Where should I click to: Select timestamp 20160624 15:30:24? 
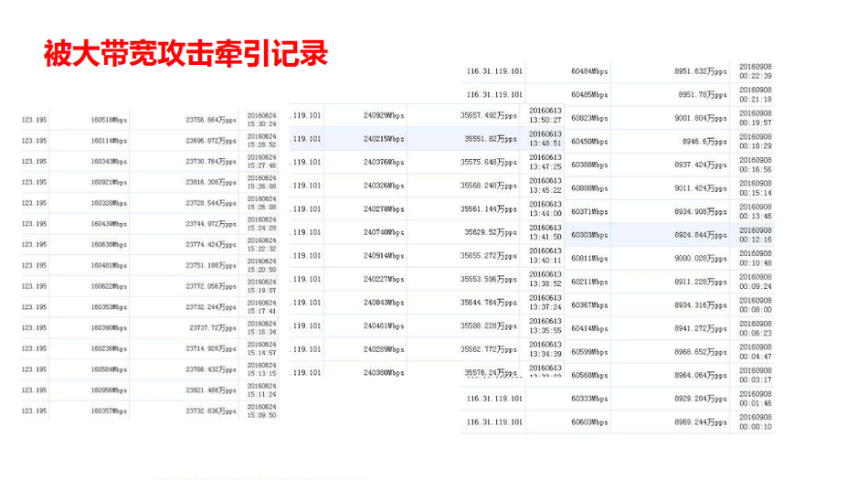261,119
